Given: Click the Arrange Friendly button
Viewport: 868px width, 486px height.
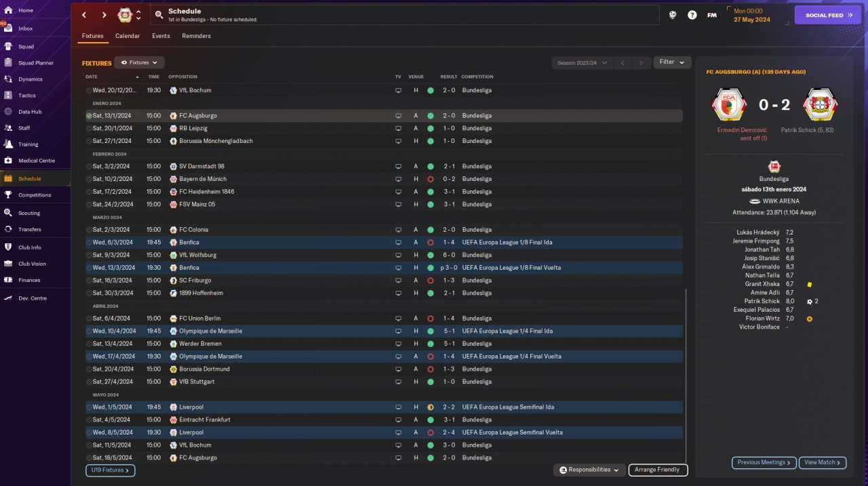Looking at the screenshot, I should 658,470.
